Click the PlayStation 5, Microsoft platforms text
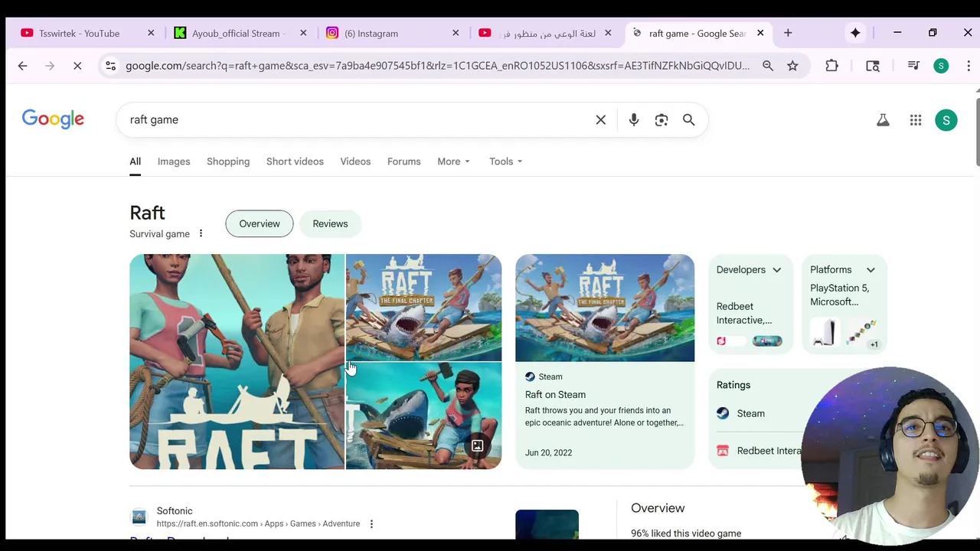Image resolution: width=980 pixels, height=551 pixels. pyautogui.click(x=839, y=295)
